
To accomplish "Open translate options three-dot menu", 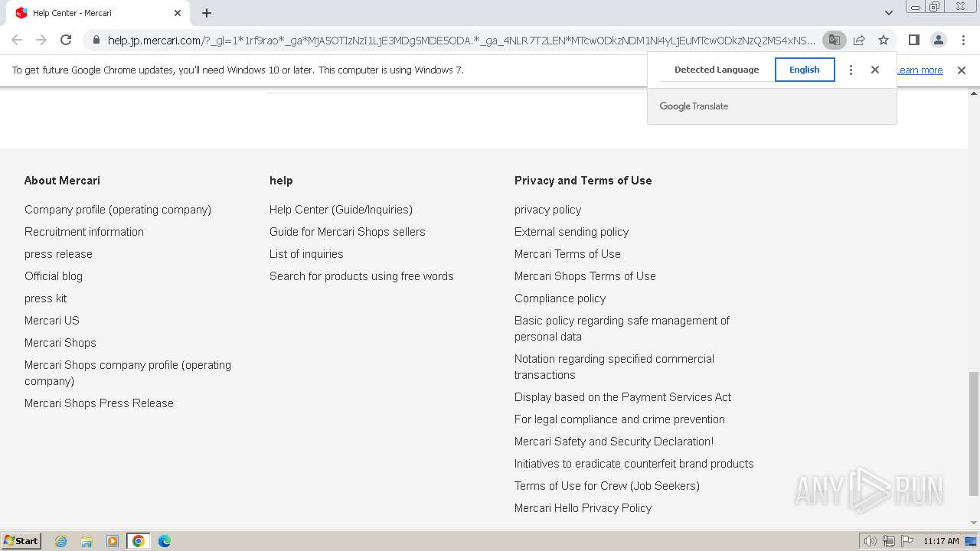I will (x=851, y=70).
